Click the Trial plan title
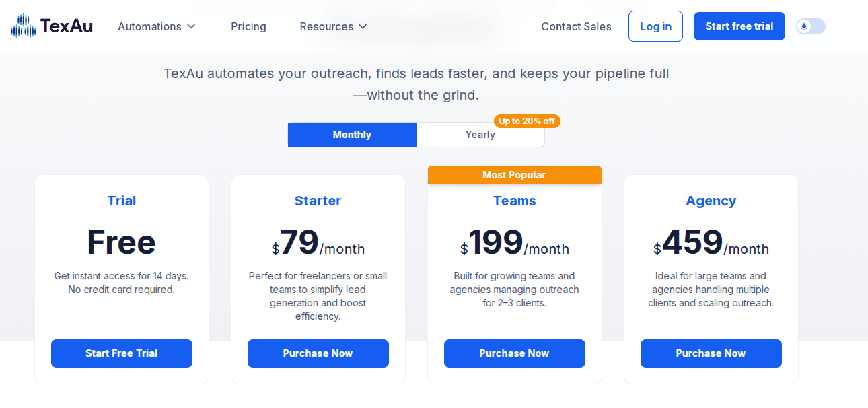This screenshot has width=868, height=408. 122,201
